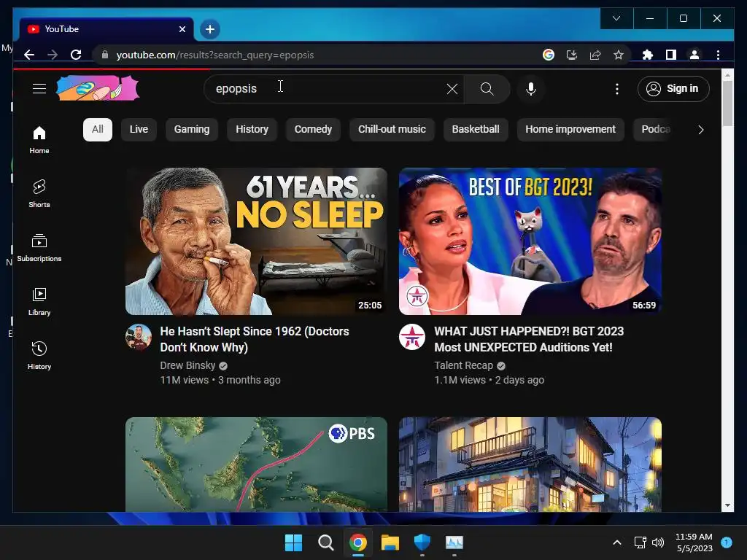The height and width of the screenshot is (560, 747).
Task: Click Talent Recap channel avatar
Action: coord(412,337)
